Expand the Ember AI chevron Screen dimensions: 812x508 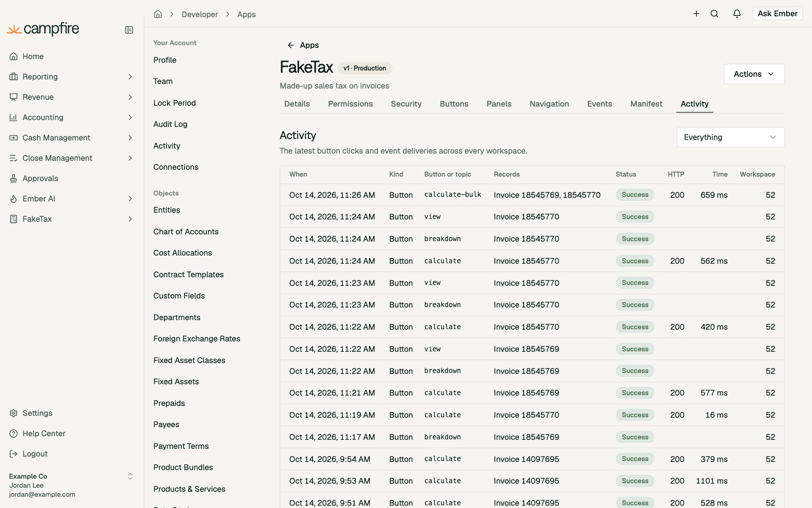tap(130, 199)
